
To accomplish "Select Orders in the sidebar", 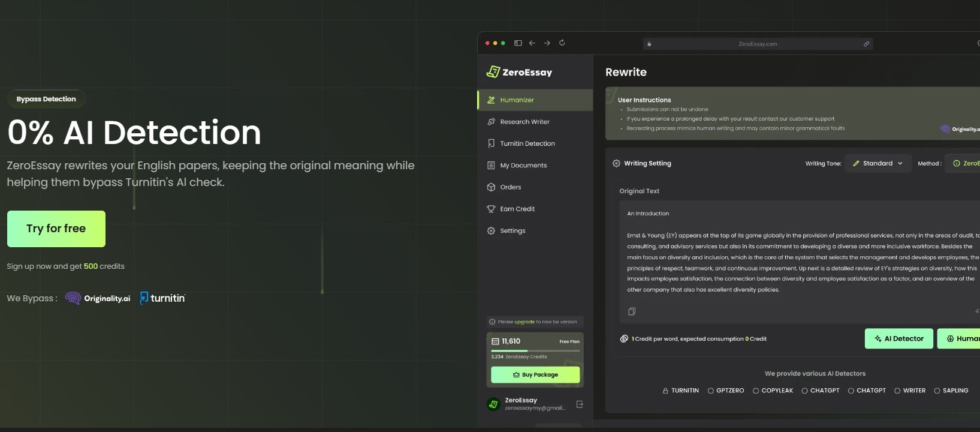I will (x=535, y=187).
